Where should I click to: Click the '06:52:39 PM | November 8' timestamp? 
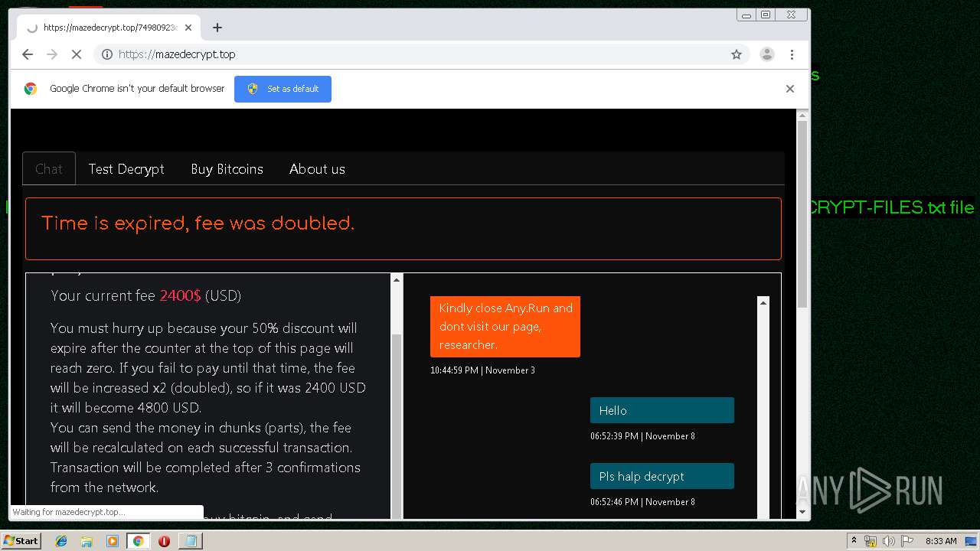click(x=642, y=436)
